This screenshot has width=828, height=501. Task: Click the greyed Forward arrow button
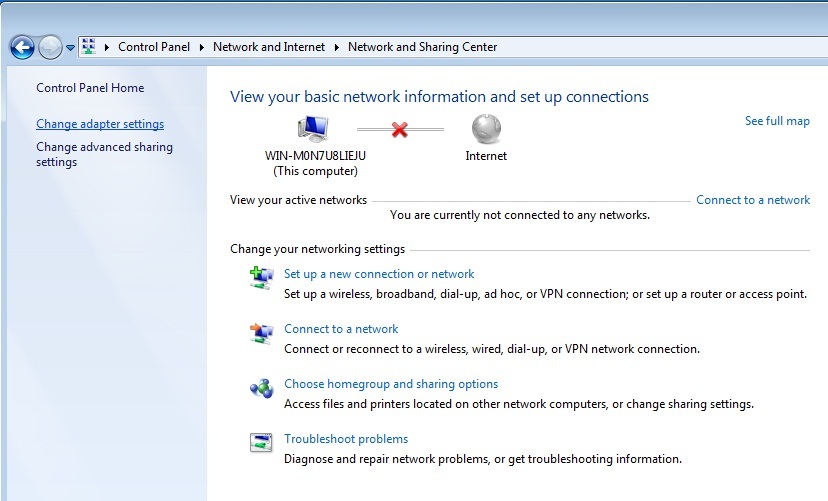pyautogui.click(x=50, y=48)
